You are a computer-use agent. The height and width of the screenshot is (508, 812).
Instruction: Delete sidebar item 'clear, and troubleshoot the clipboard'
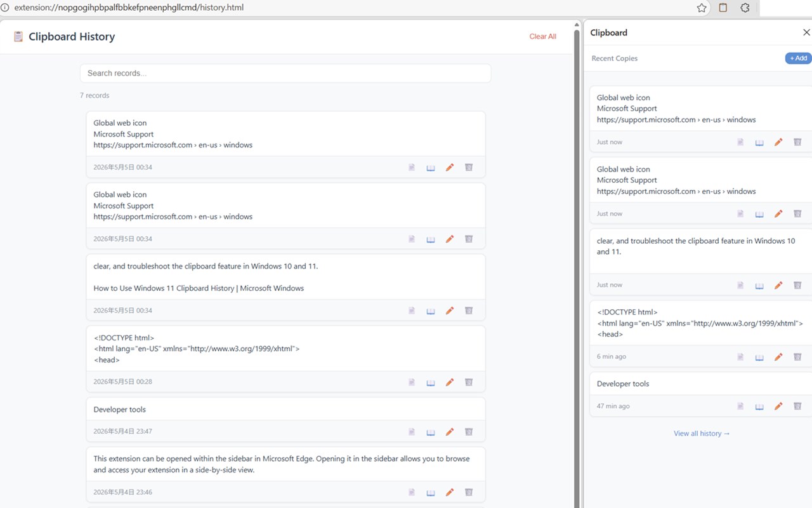[797, 285]
